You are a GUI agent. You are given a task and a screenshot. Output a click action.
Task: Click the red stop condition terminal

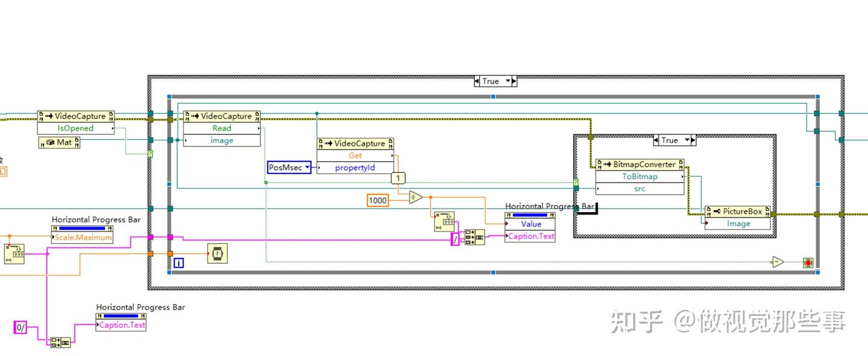808,262
